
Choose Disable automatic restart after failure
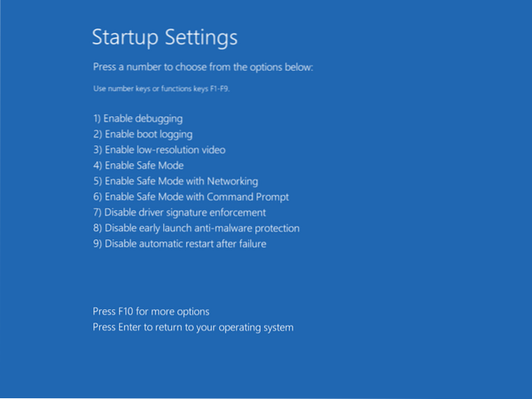pos(179,243)
